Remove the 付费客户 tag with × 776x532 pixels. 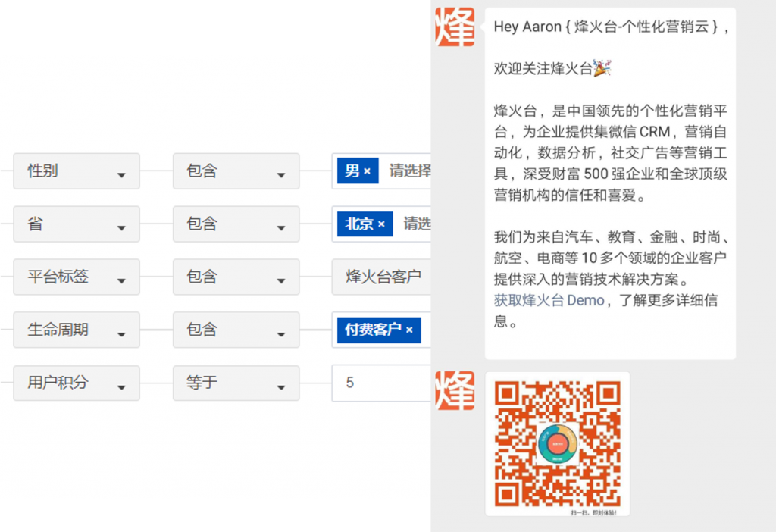click(x=409, y=330)
